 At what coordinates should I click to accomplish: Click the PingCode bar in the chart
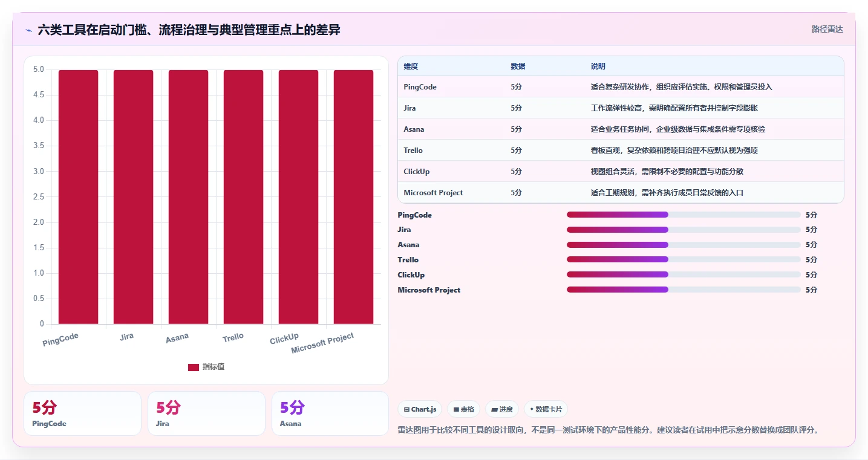(x=78, y=197)
